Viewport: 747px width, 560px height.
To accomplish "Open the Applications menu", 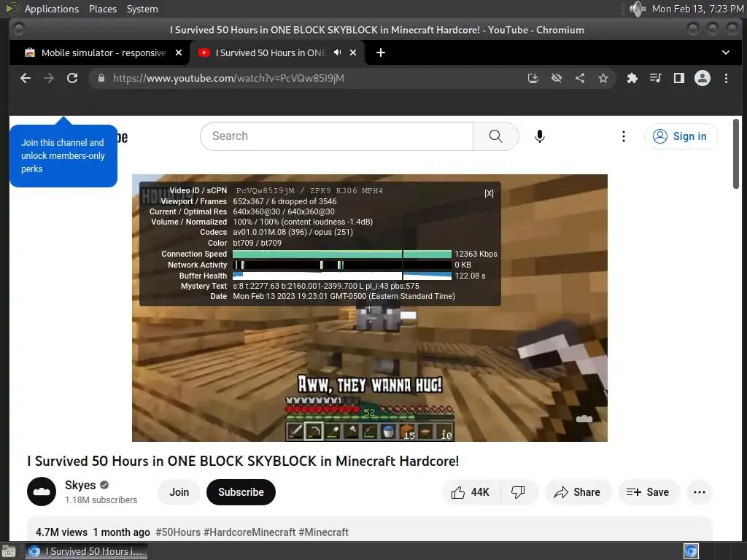I will [x=52, y=9].
